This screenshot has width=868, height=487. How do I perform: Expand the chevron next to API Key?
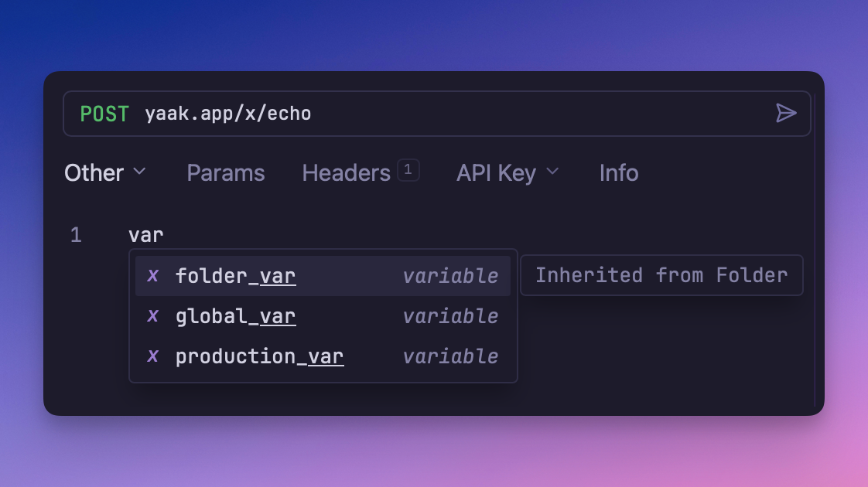point(552,172)
